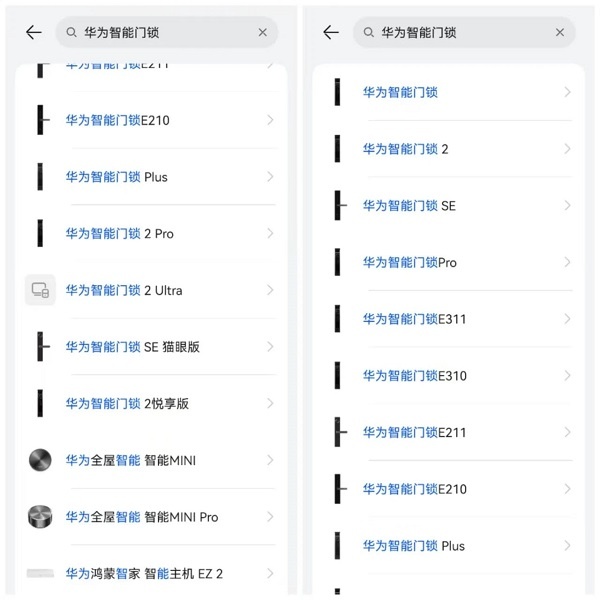Screen dimensions: 600x600
Task: Clear the search text on the left screen
Action: coord(263,33)
